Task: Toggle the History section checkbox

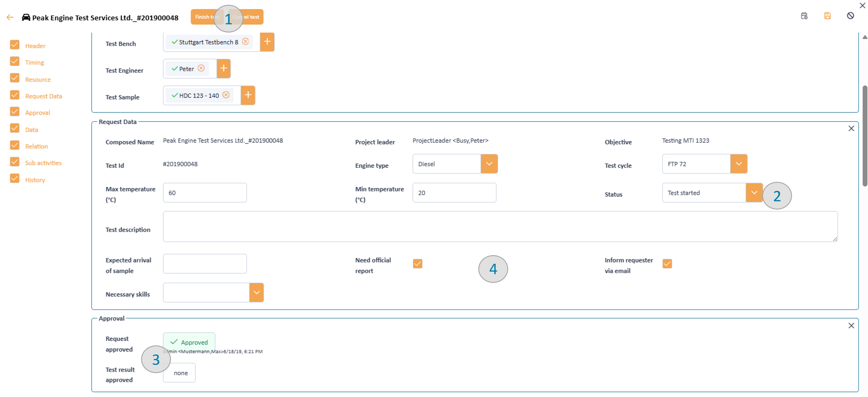Action: 15,179
